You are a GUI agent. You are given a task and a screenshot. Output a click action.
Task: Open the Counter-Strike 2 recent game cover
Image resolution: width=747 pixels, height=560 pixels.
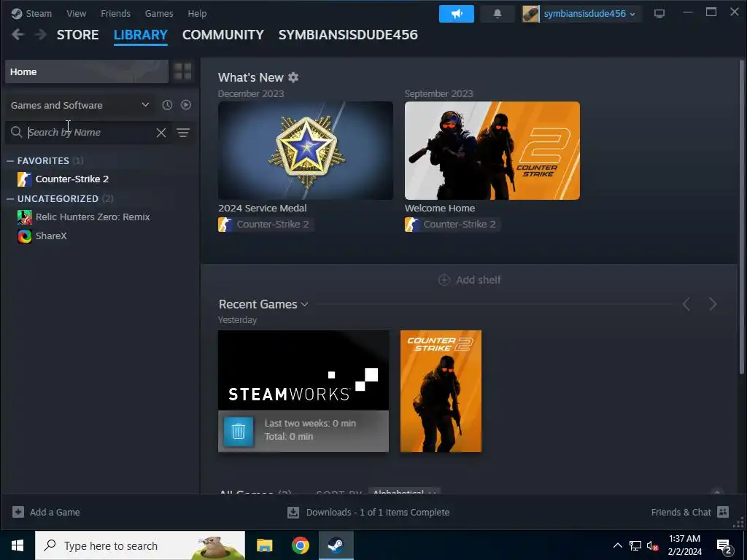coord(441,391)
